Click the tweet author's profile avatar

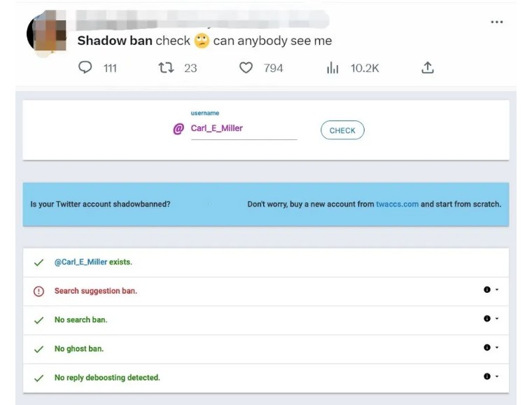[47, 33]
